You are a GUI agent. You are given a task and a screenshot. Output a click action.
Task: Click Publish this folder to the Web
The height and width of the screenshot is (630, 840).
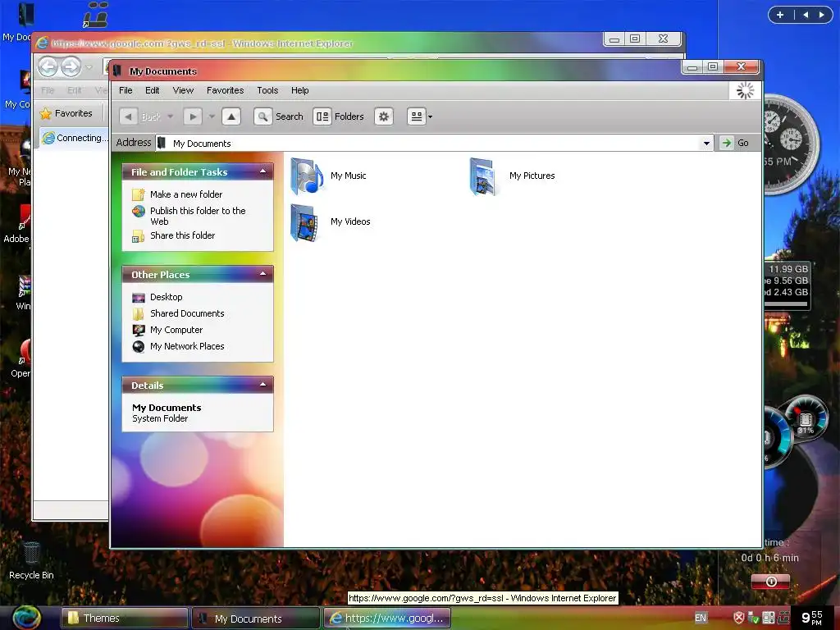coord(198,216)
